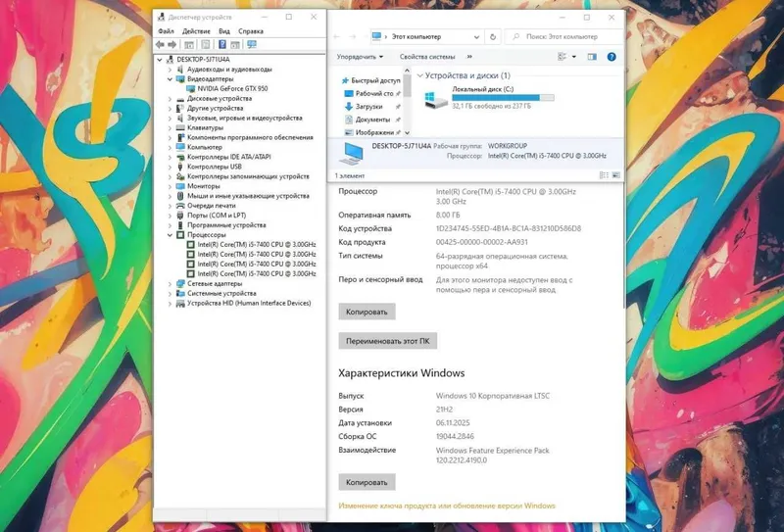The image size is (784, 532).
Task: Click Explorer Forward navigation arrow
Action: pos(353,36)
